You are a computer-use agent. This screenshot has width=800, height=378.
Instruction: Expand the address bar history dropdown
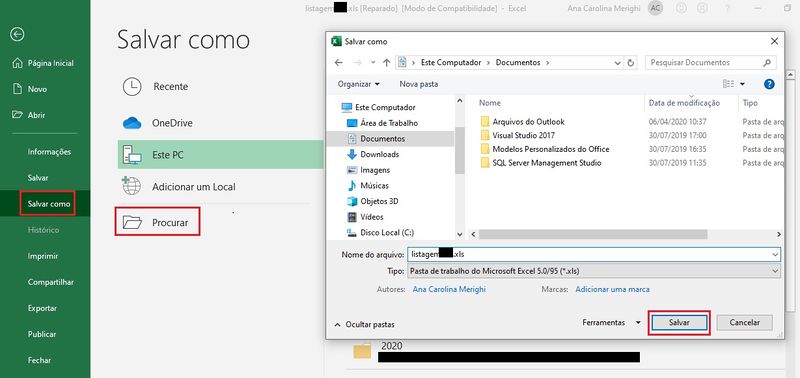[x=617, y=63]
